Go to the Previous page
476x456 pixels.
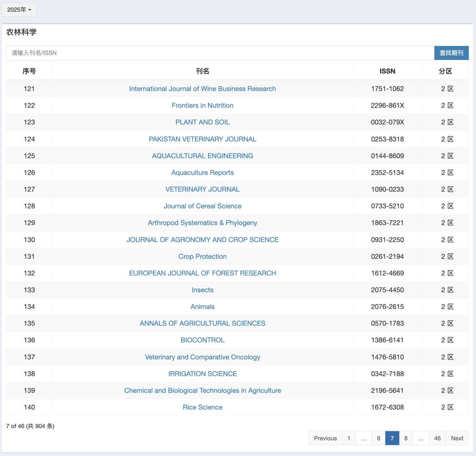[325, 438]
